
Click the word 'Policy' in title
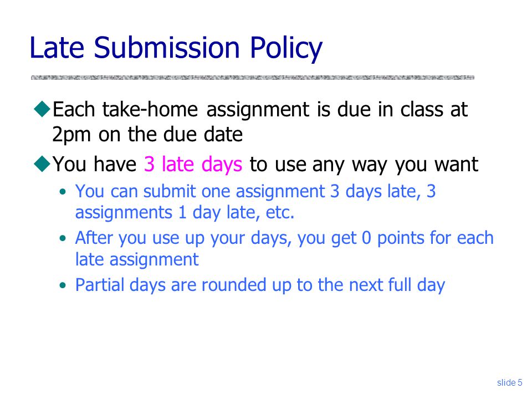click(x=286, y=48)
